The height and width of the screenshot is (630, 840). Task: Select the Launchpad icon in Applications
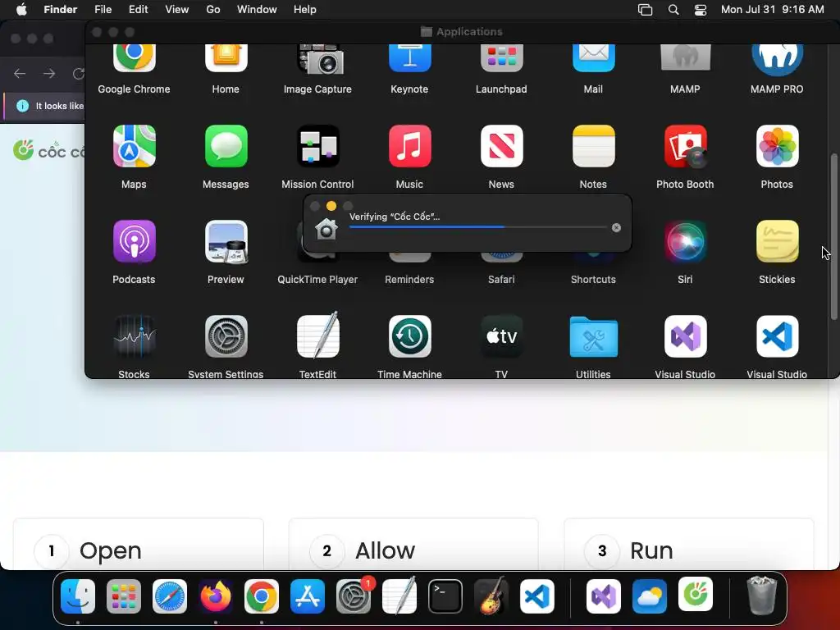(x=501, y=57)
